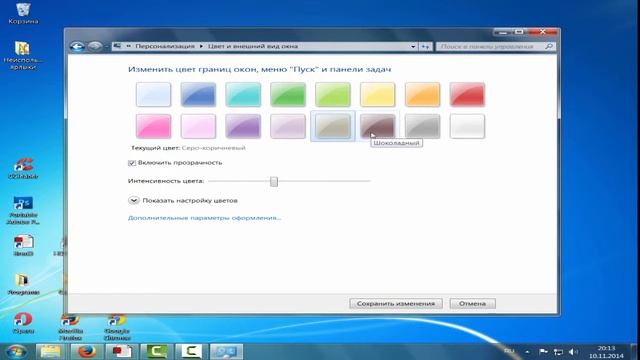This screenshot has width=640, height=360.
Task: Click the search magnifier icon
Action: 549,47
